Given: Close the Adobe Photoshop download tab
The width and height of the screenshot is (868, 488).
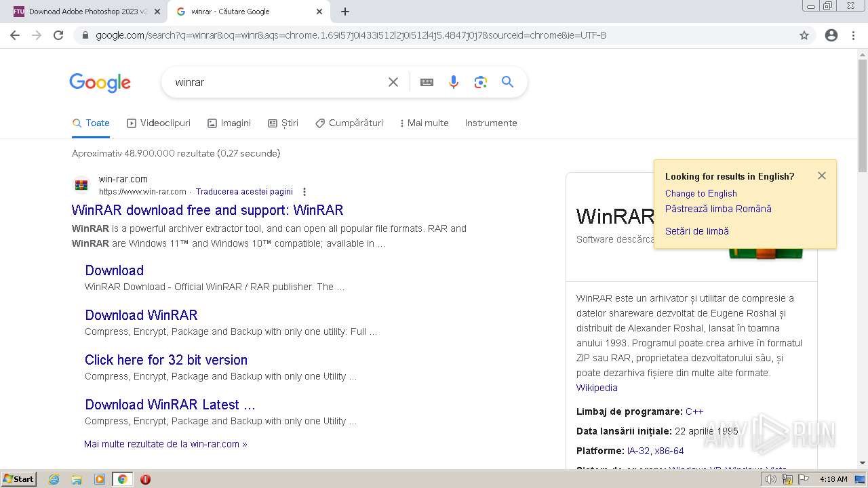Looking at the screenshot, I should [x=157, y=12].
